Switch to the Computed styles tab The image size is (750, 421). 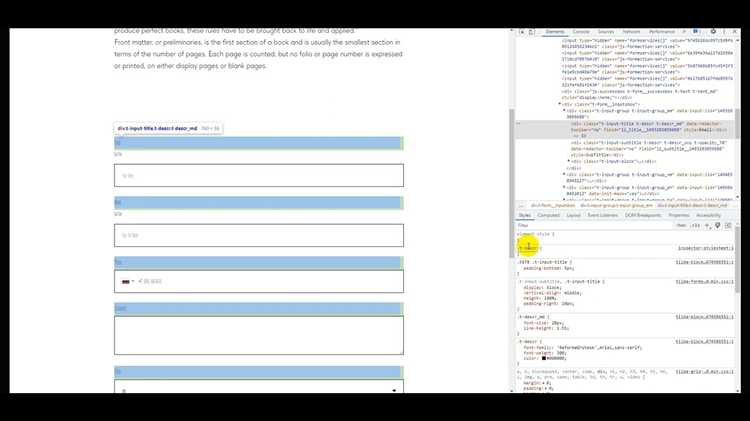tap(549, 215)
